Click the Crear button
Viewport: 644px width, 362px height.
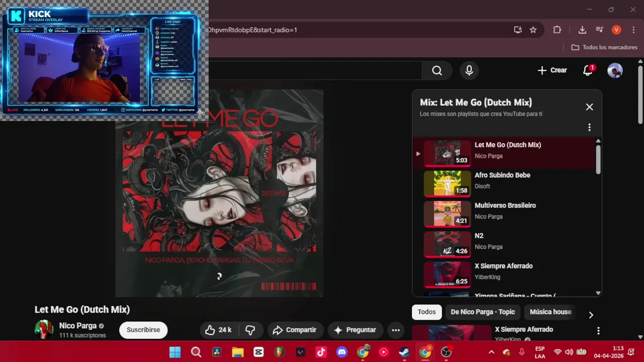tap(552, 70)
